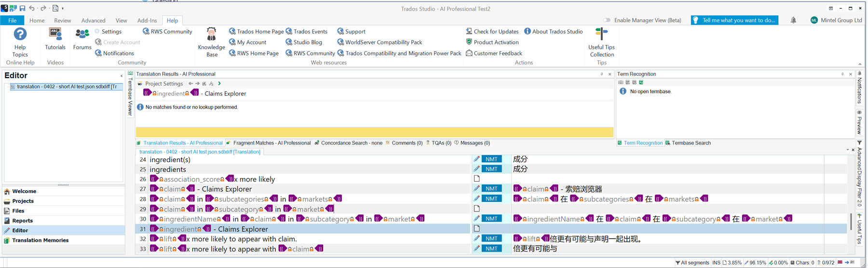Switch to the Add-Ins ribbon tab
The image size is (868, 268).
coord(147,20)
